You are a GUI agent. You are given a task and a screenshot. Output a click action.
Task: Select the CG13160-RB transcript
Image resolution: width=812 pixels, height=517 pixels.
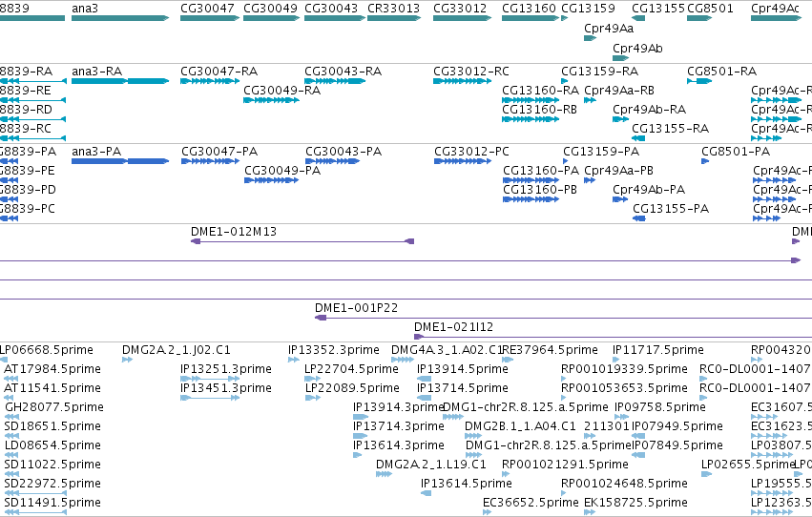(531, 119)
